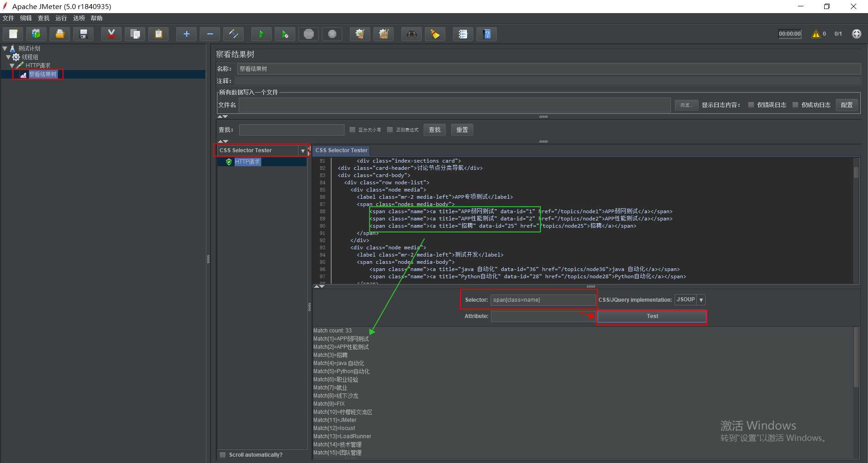This screenshot has width=868, height=463.
Task: Click the Search binoculars icon
Action: 411,34
